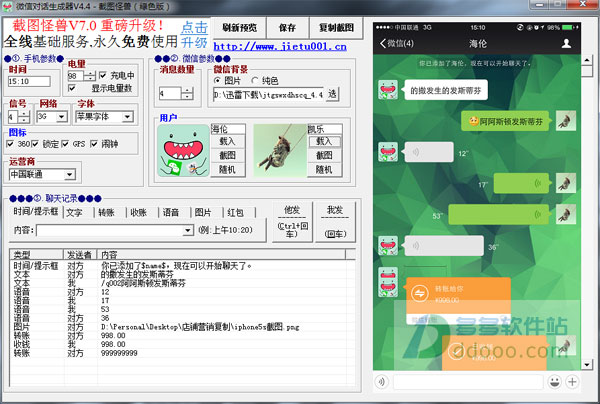Switch to the 文字 tab
This screenshot has height=404, width=600.
75,212
